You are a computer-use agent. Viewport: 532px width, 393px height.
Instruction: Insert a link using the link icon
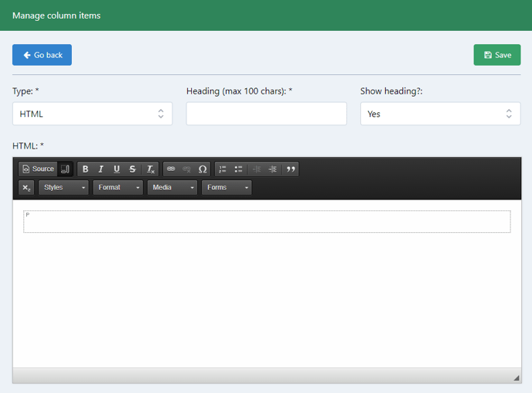[x=171, y=169]
